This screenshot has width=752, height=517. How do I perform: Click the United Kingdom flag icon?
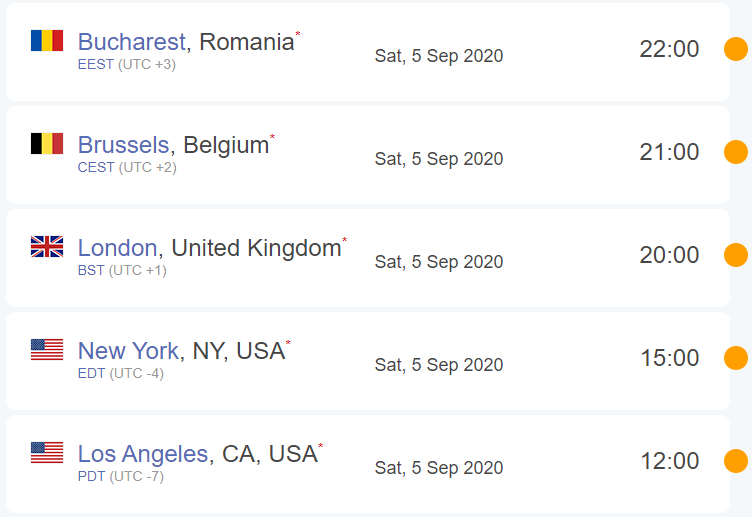pos(47,246)
